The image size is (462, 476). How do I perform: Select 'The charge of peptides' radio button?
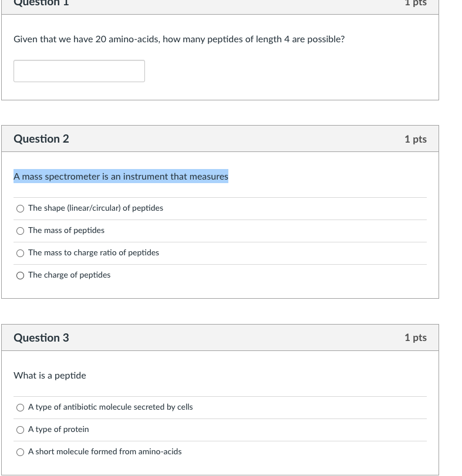click(x=21, y=275)
